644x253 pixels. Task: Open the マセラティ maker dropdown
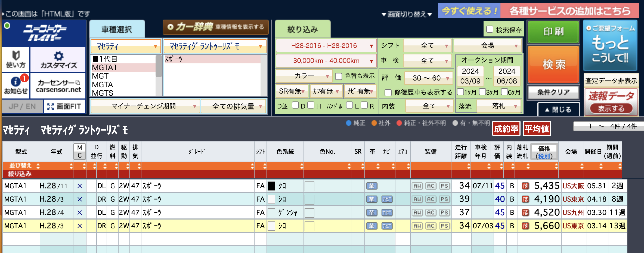tap(126, 46)
